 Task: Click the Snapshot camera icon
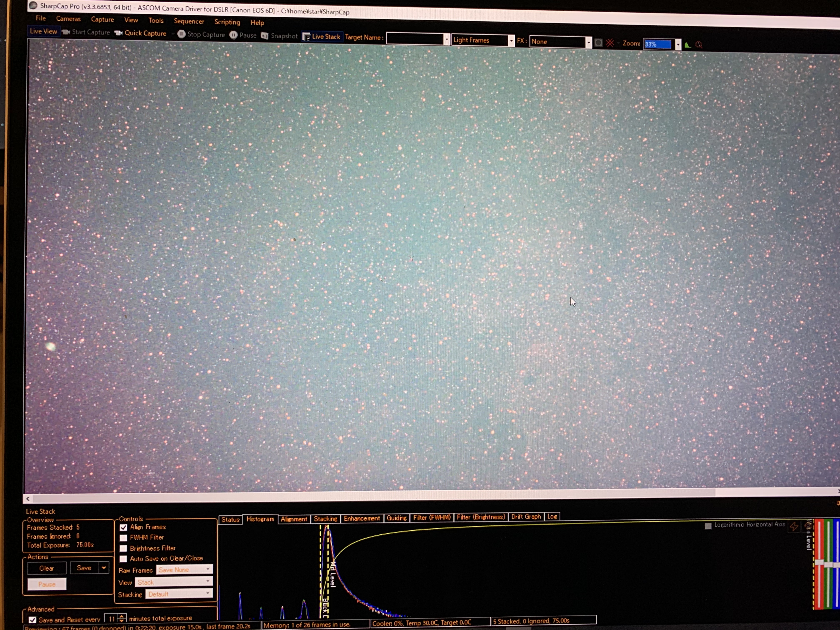(x=265, y=36)
